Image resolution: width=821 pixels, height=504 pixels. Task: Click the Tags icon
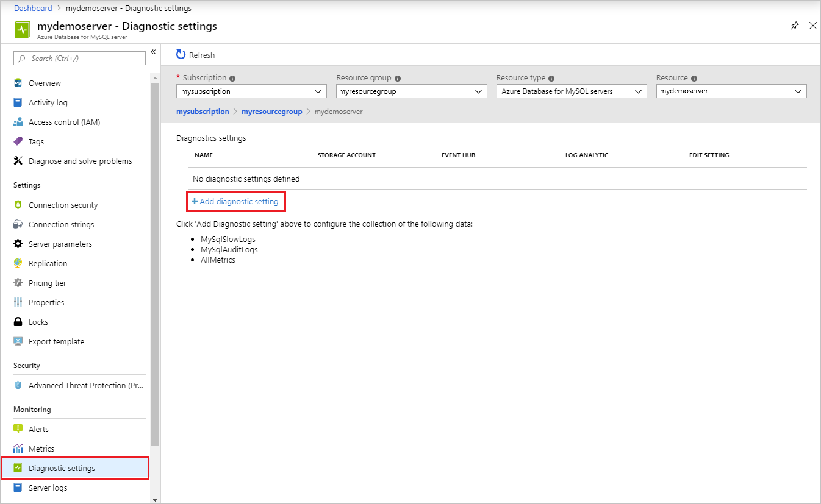[x=18, y=142]
